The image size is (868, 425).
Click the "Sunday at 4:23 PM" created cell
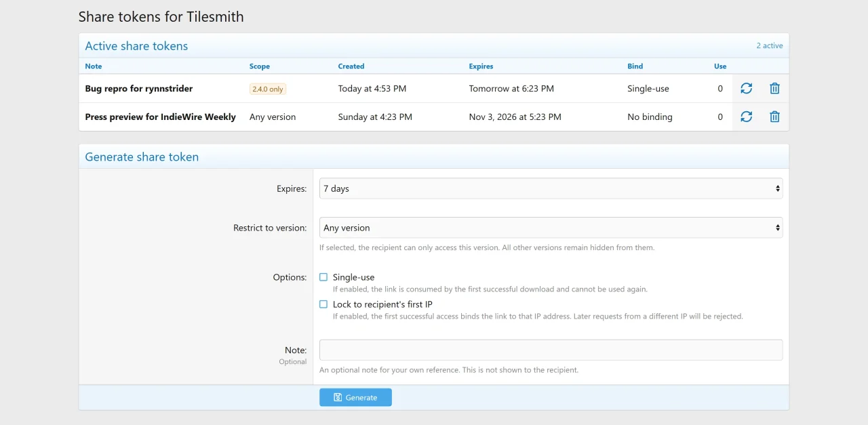[x=375, y=117]
